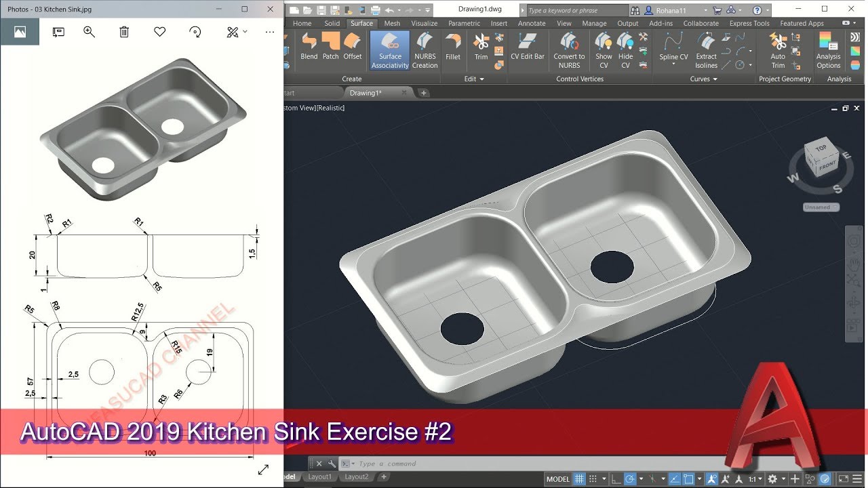868x488 pixels.
Task: Expand the Edit panel dropdown
Action: (474, 79)
